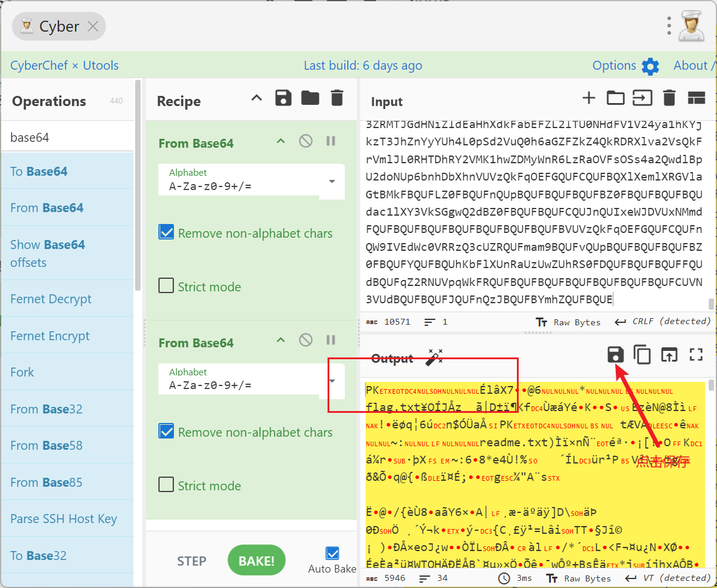This screenshot has width=717, height=588.
Task: Click the operations search field
Action: pyautogui.click(x=68, y=137)
